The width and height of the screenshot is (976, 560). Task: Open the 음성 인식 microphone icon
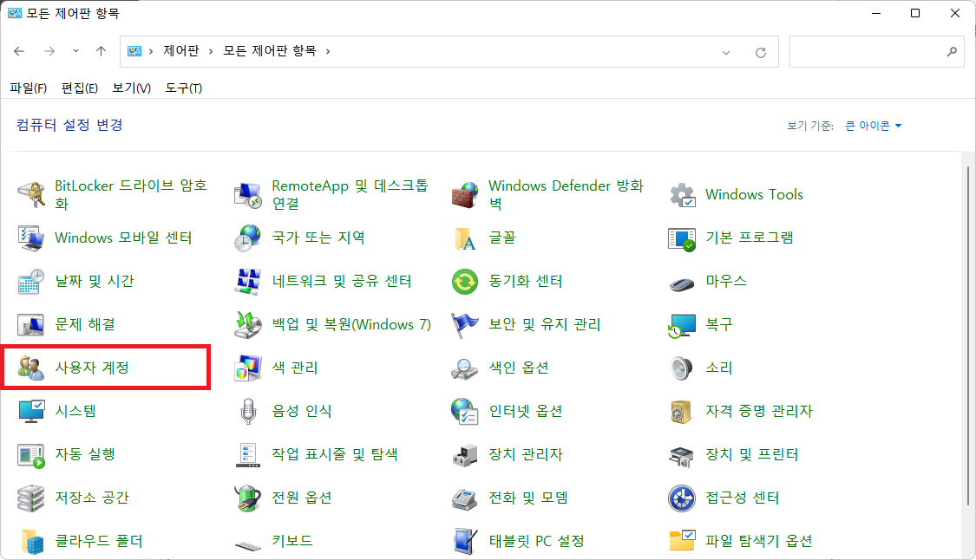click(248, 411)
